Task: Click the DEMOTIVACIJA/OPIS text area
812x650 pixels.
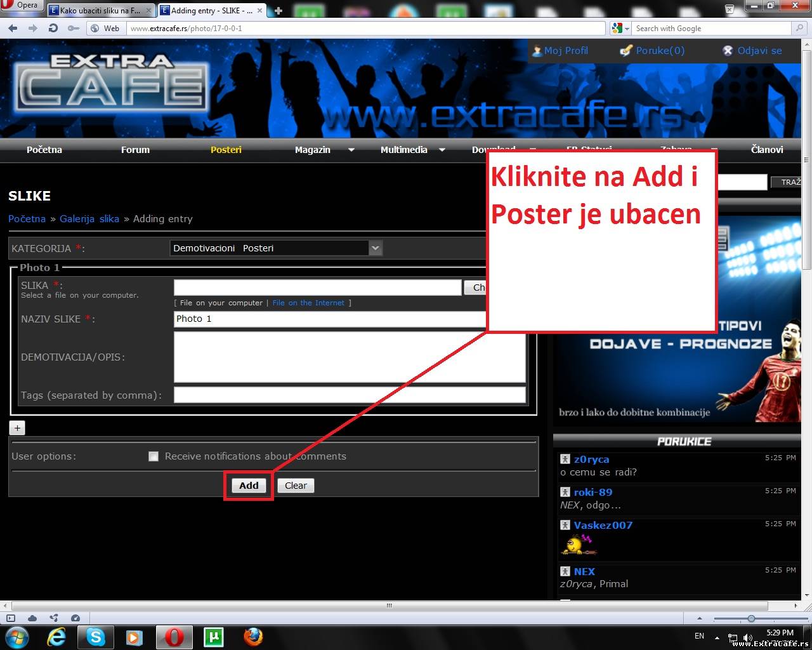Action: pyautogui.click(x=350, y=357)
